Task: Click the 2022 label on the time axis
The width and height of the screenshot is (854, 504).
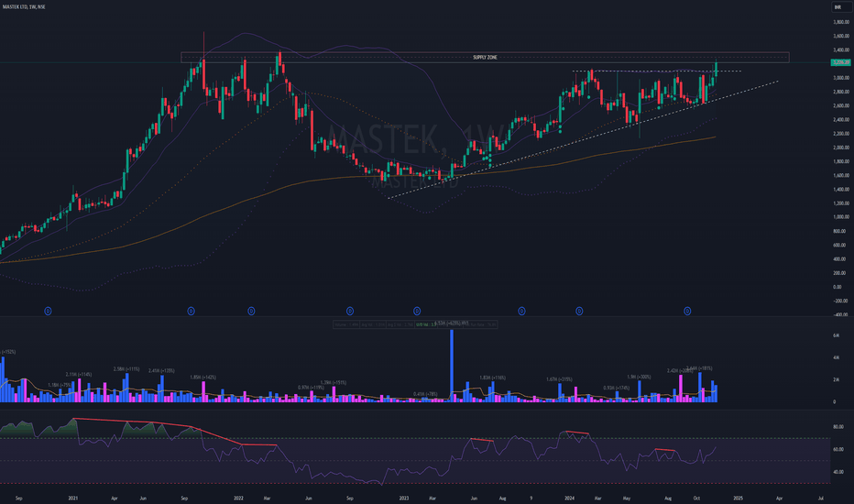Action: (238, 498)
